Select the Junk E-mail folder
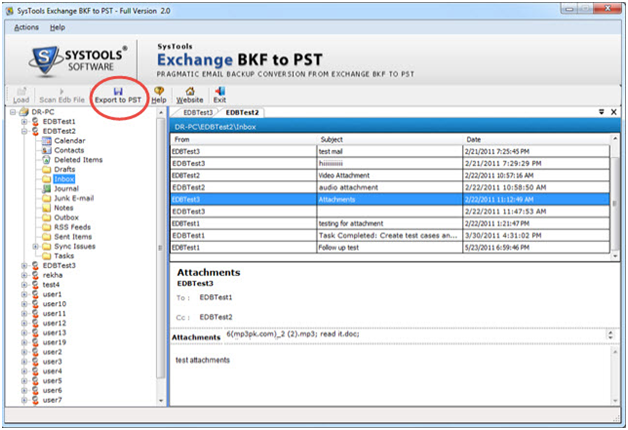Screen dimensions: 628x430 pyautogui.click(x=74, y=199)
